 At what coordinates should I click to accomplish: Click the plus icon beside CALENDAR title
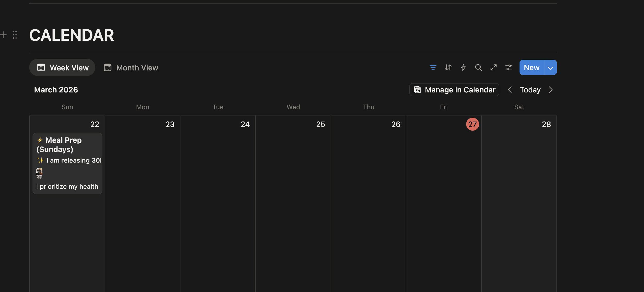point(4,35)
